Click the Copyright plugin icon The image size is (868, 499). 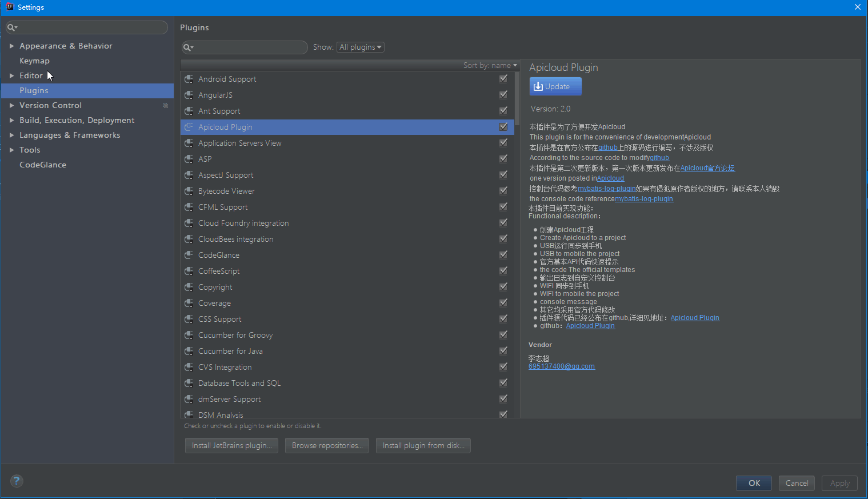pos(189,287)
